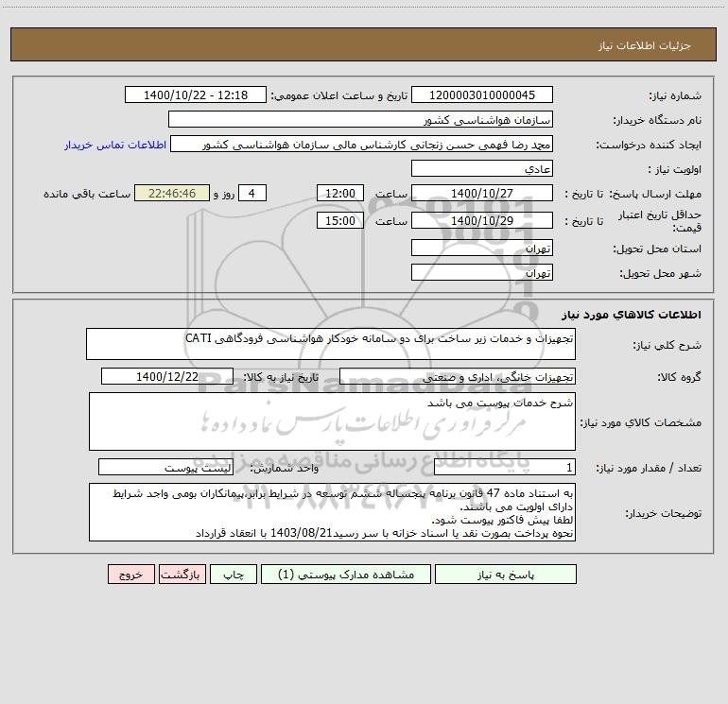The height and width of the screenshot is (704, 728).
Task: Click the price validity date 1400/10/29
Action: (x=482, y=220)
